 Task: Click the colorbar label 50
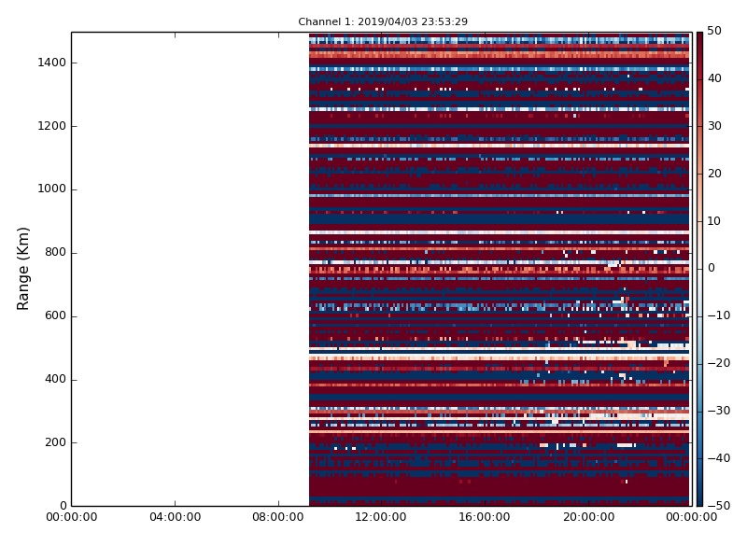coord(714,31)
